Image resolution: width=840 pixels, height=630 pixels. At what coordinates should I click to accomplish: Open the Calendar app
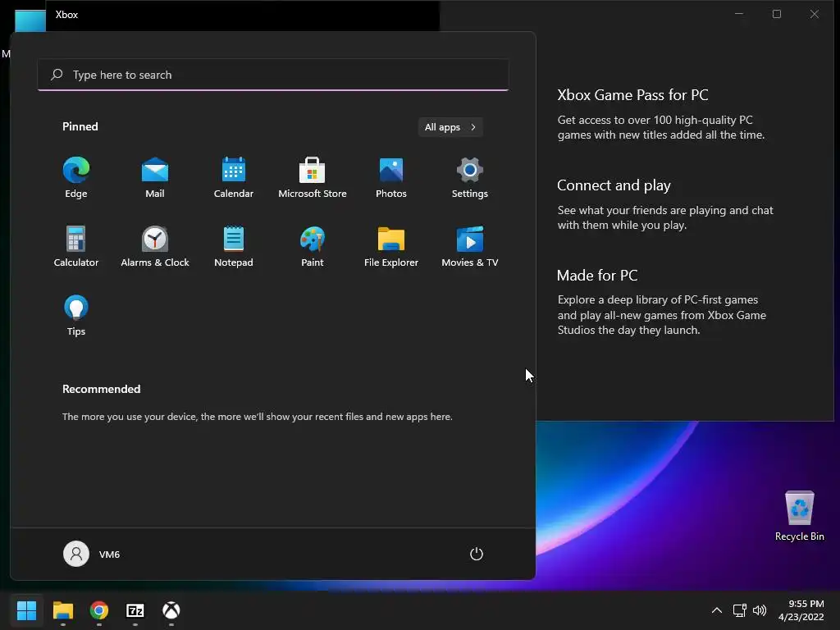point(234,178)
